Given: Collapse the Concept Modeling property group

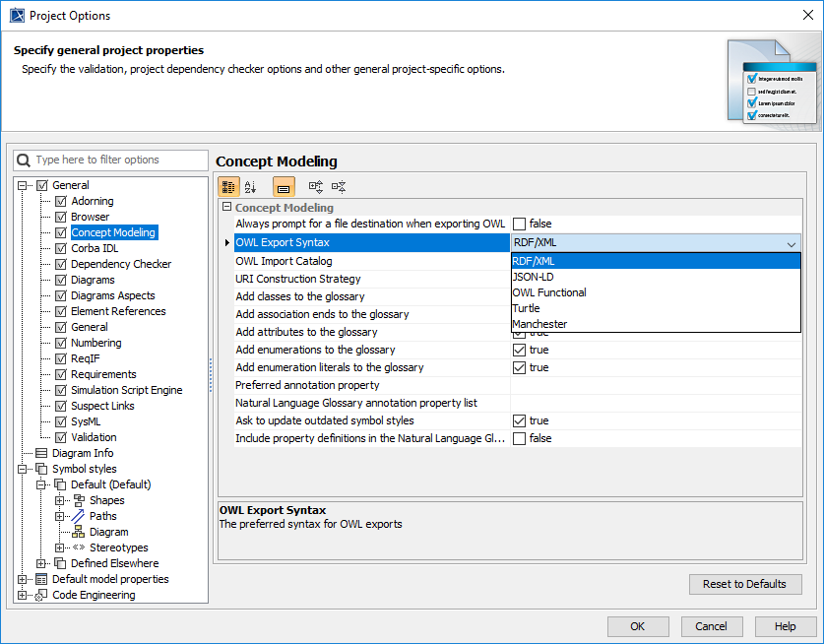Looking at the screenshot, I should coord(226,208).
